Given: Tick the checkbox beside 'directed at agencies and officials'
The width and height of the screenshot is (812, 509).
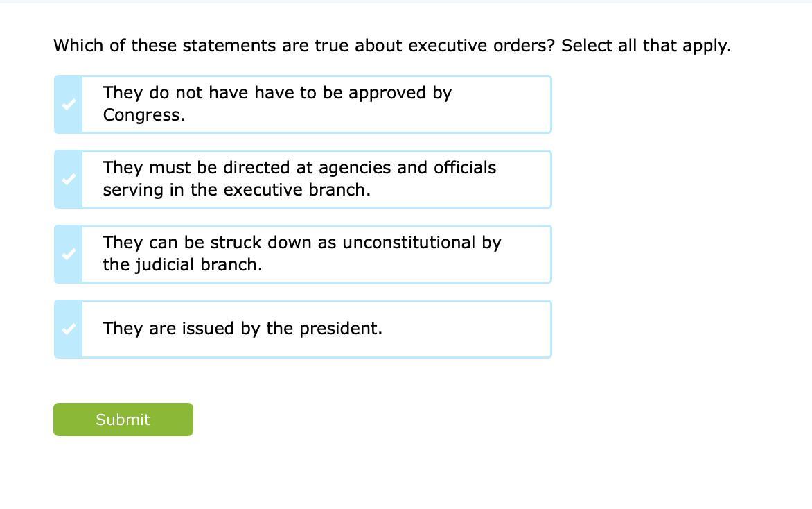Looking at the screenshot, I should coord(68,180).
